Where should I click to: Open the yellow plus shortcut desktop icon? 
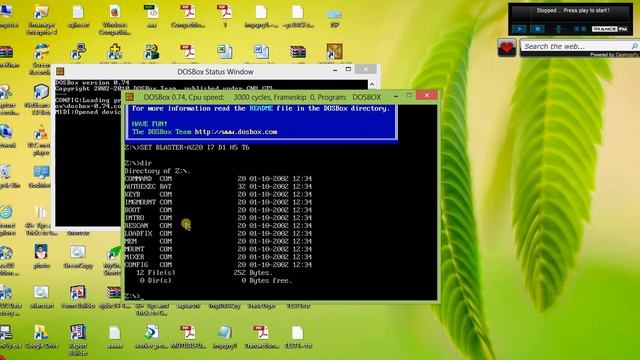tap(115, 52)
